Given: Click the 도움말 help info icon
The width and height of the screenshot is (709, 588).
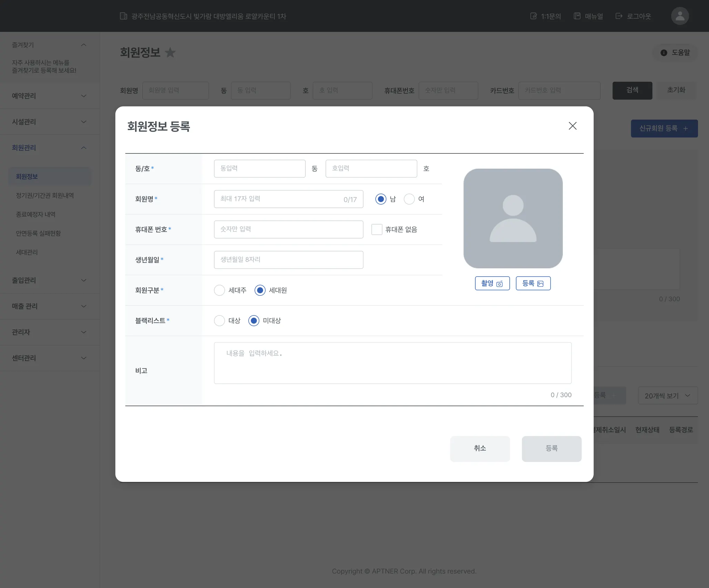Looking at the screenshot, I should (663, 53).
